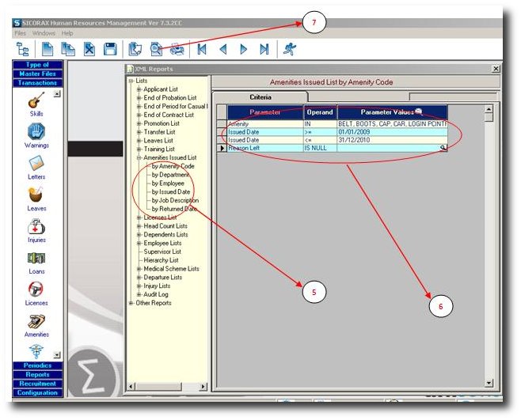This screenshot has height=420, width=521.
Task: Select the by Department report
Action: pyautogui.click(x=170, y=175)
